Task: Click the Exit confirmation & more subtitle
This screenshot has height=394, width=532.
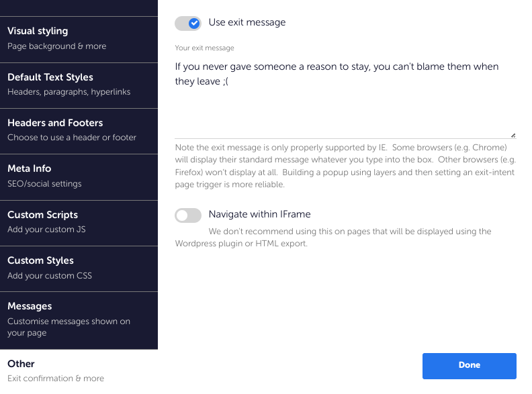Action: pyautogui.click(x=56, y=379)
